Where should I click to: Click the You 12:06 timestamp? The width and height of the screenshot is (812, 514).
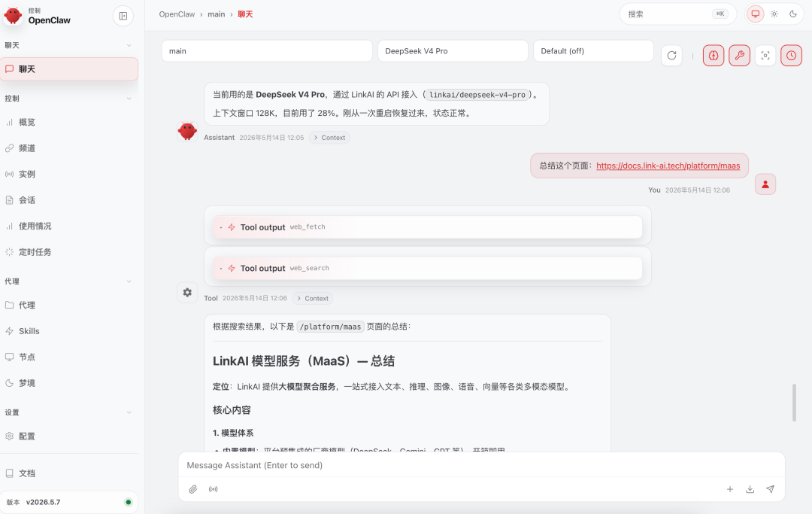point(698,190)
